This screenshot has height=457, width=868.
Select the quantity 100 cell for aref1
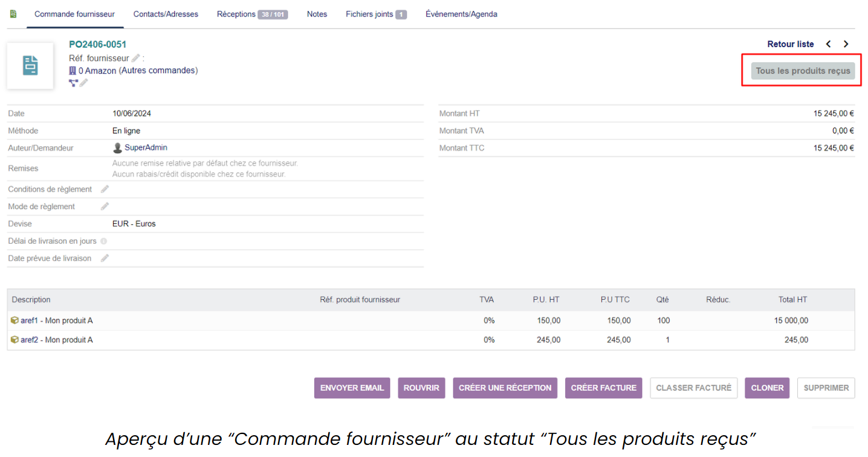(664, 320)
